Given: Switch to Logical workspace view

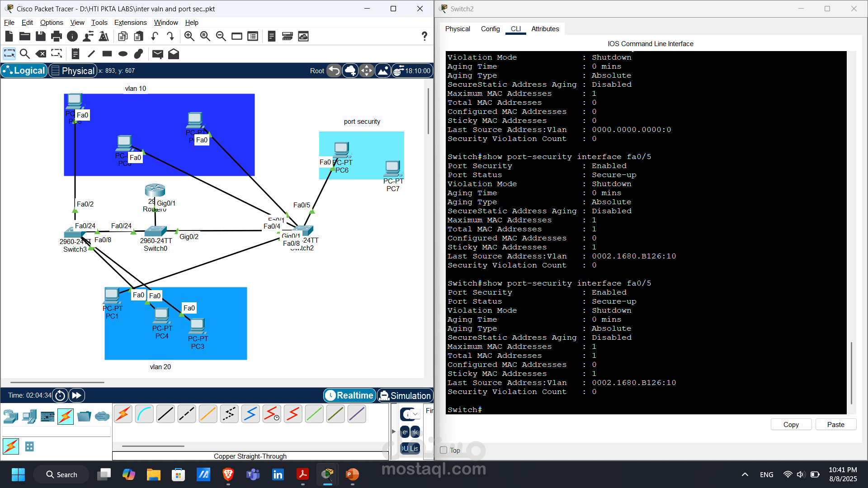Looking at the screenshot, I should coord(24,70).
